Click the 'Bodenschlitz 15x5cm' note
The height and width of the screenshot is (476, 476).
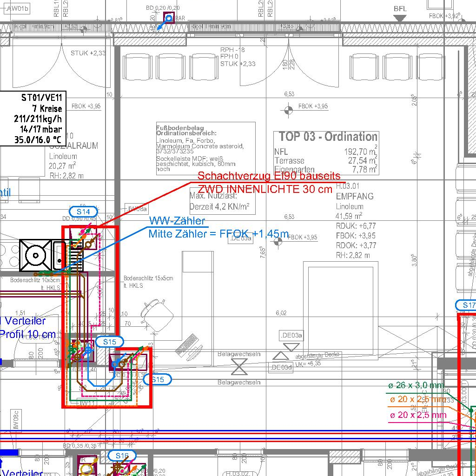pos(148,278)
